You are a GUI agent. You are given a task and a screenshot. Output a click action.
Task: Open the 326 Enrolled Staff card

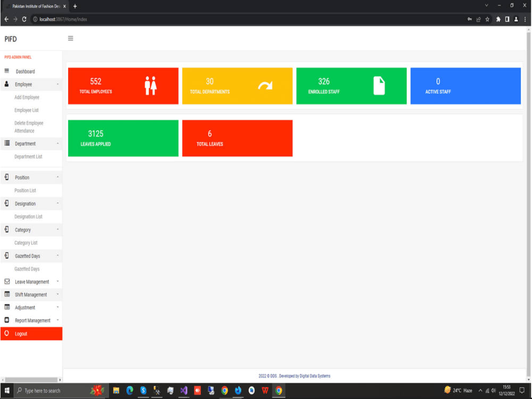tap(352, 86)
